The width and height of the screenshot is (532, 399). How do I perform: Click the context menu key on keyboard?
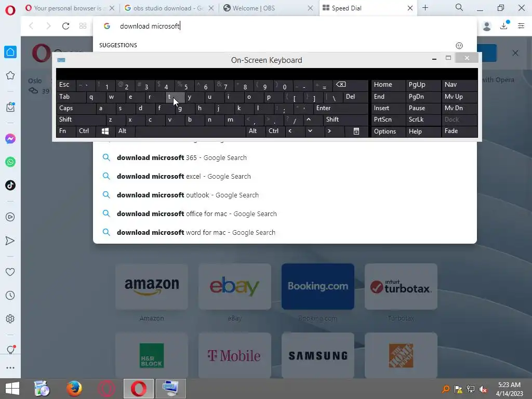click(356, 131)
